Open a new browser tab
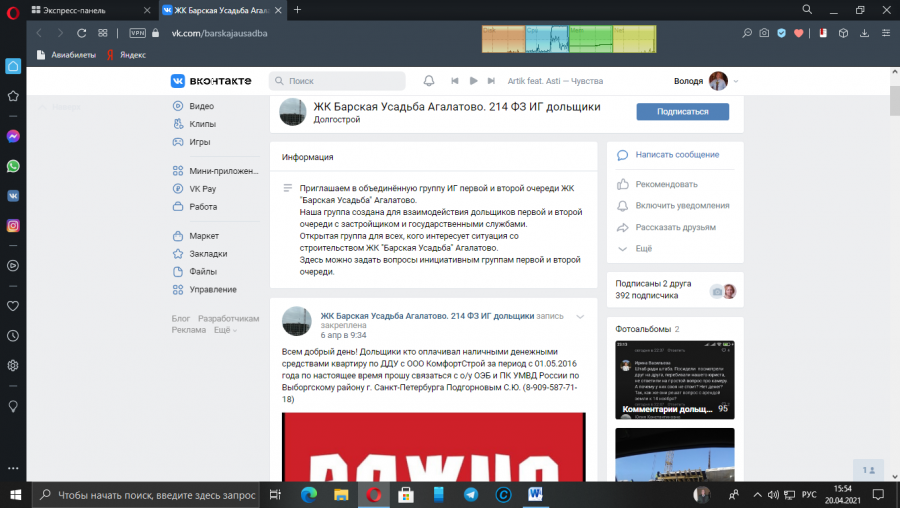This screenshot has width=900, height=508. coord(297,10)
